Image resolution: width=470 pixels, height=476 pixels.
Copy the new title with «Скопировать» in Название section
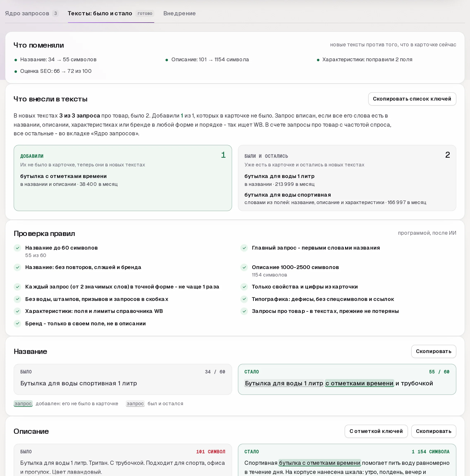point(433,351)
